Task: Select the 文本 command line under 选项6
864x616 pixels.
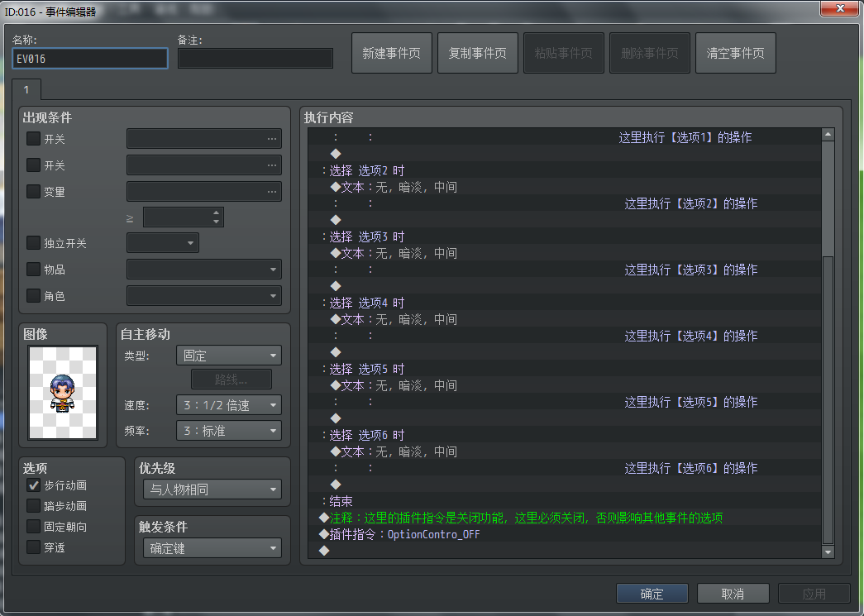Action: point(564,451)
